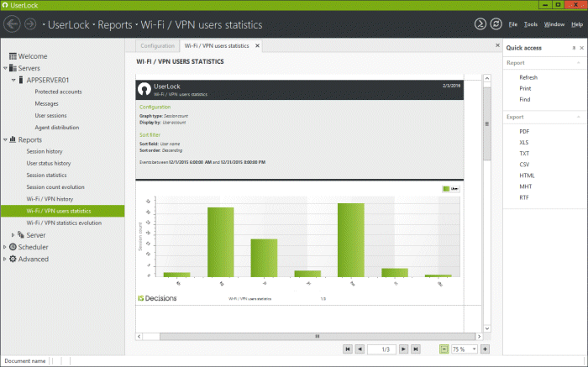
Task: Open Wi-Fi / VPN statistics evolution report
Action: (x=64, y=223)
